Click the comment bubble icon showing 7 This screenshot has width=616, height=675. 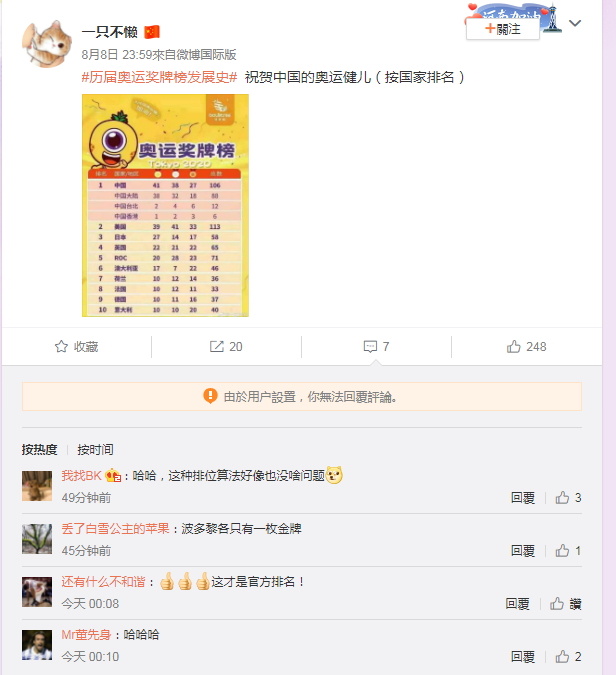point(370,347)
